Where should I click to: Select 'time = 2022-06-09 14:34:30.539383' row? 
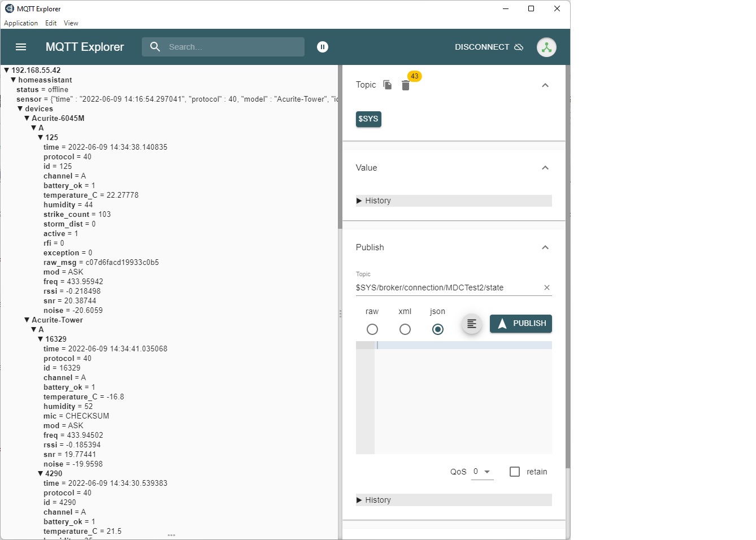tap(106, 483)
